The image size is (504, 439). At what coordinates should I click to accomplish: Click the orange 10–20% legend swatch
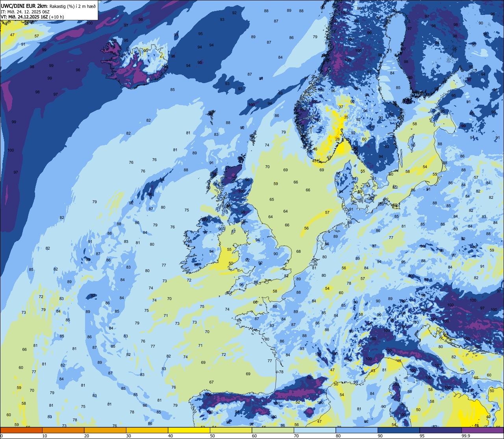point(63,430)
